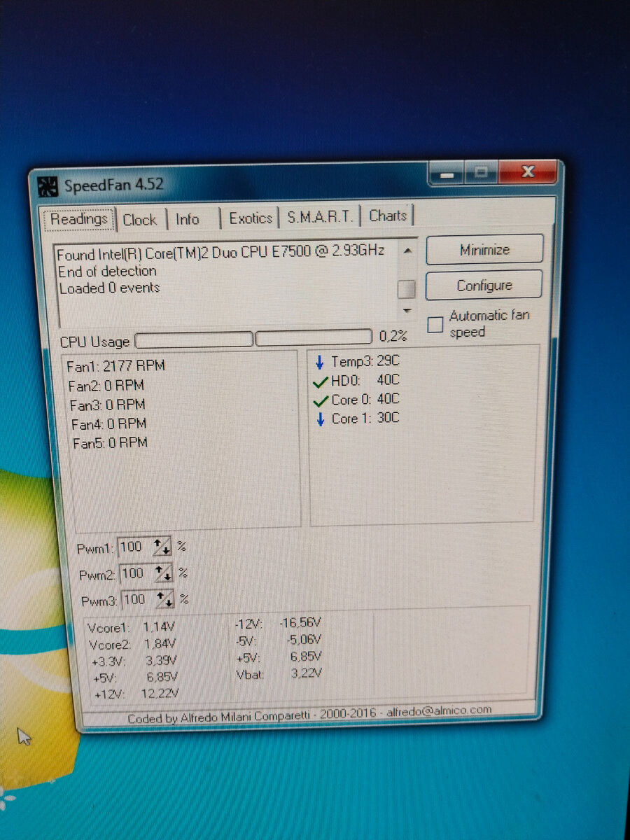This screenshot has width=630, height=840.
Task: Click the Vcore2 1,84V value
Action: (x=160, y=644)
